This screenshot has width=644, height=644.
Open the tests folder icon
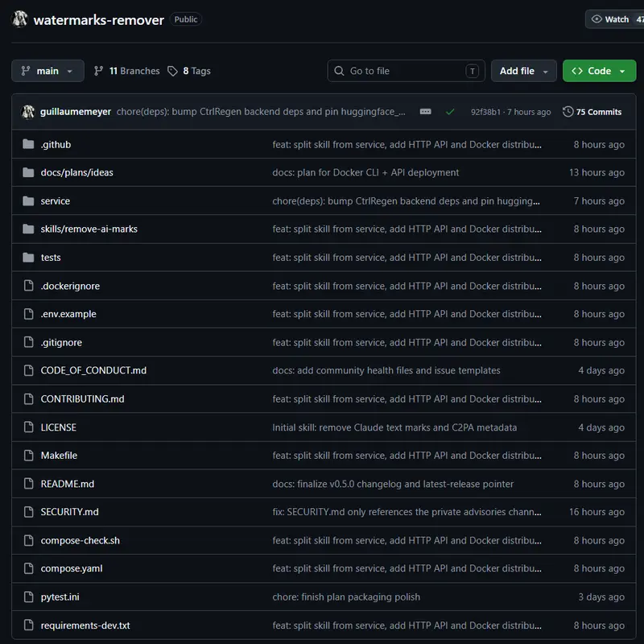(x=28, y=258)
